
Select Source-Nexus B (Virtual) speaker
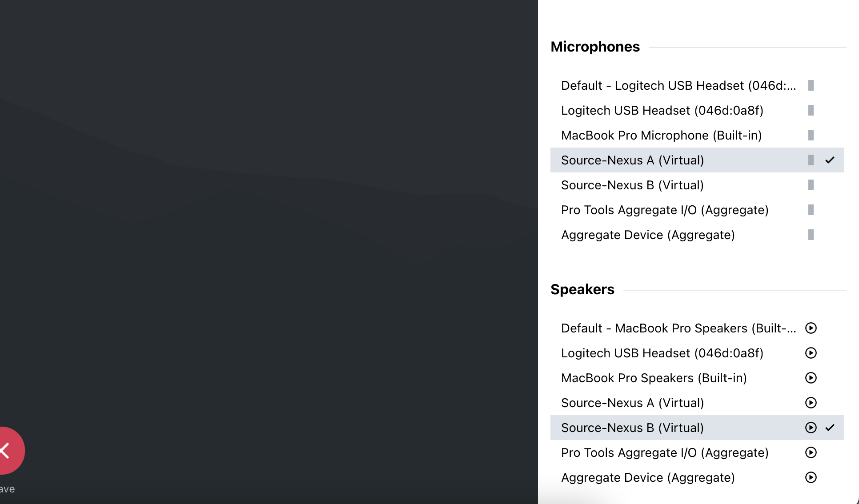(x=632, y=428)
